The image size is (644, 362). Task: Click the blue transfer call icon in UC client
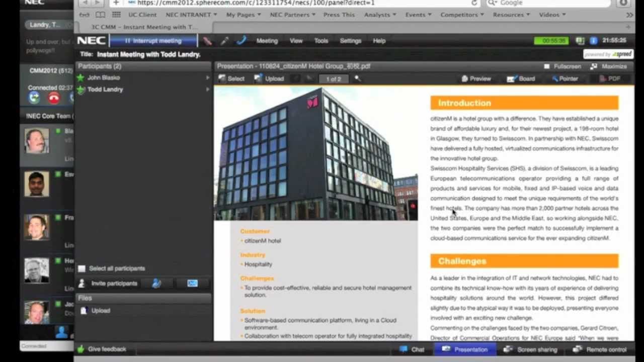pyautogui.click(x=35, y=98)
